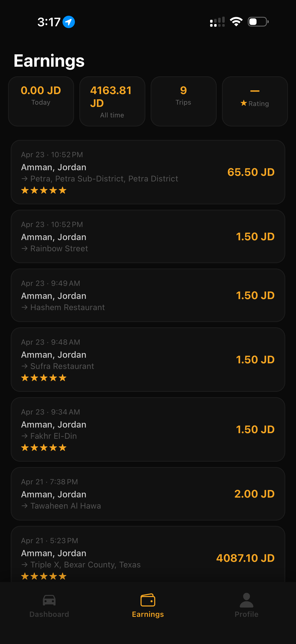Open the Fakhr El-Din trip entry
The width and height of the screenshot is (296, 644).
point(148,429)
